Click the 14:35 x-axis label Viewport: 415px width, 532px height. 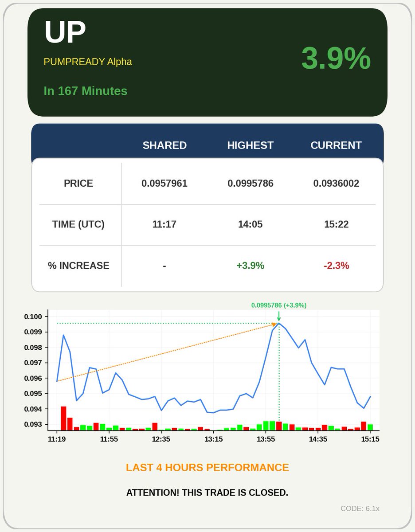coord(318,439)
